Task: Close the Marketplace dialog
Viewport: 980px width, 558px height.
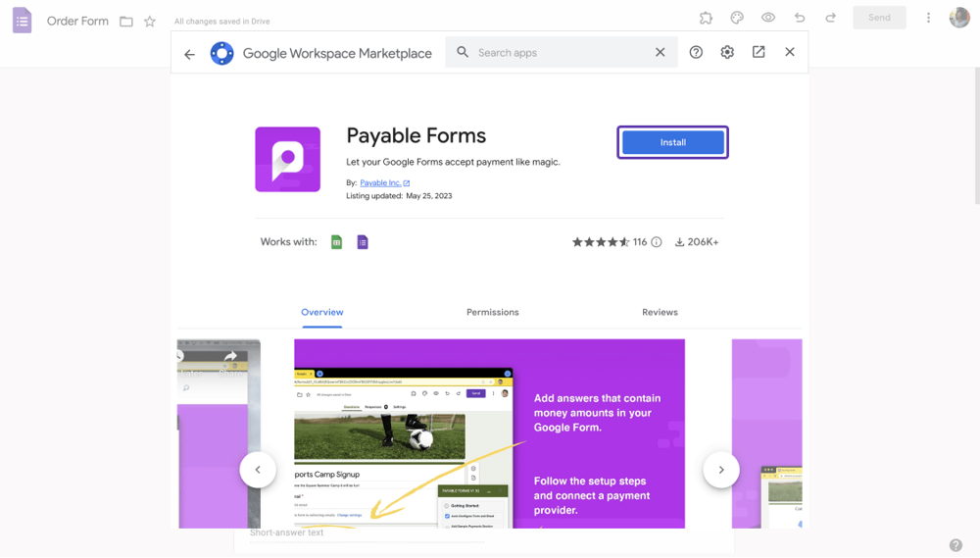Action: tap(790, 52)
